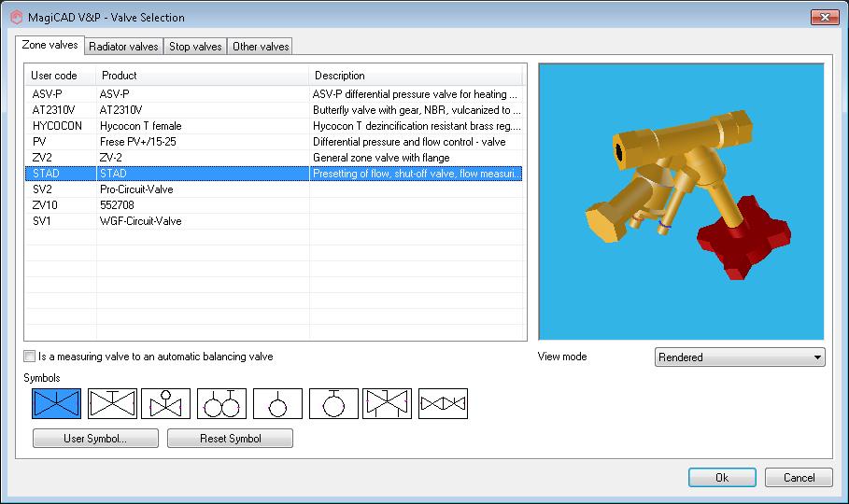Click the Cancel button
The width and height of the screenshot is (849, 504).
click(799, 478)
